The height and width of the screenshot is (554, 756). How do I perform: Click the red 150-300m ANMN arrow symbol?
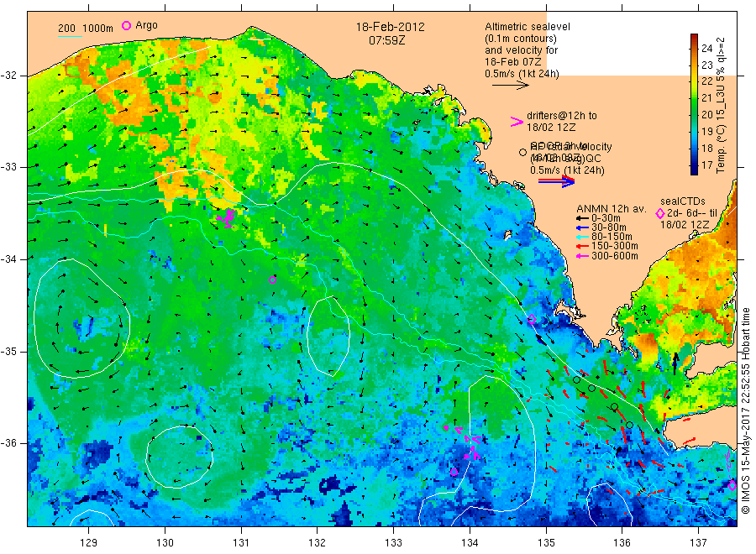click(582, 246)
